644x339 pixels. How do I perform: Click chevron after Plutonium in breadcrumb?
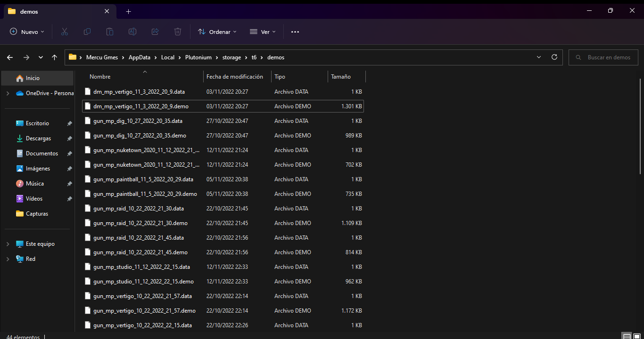tap(217, 57)
